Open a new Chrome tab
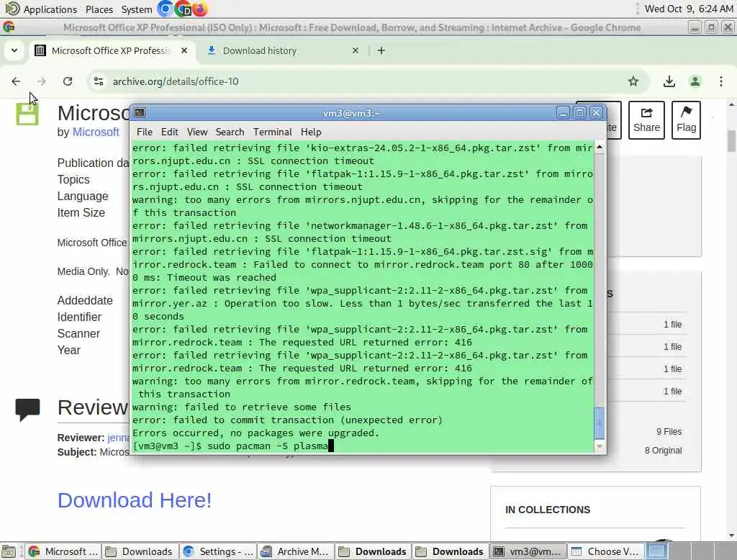 coord(381,50)
